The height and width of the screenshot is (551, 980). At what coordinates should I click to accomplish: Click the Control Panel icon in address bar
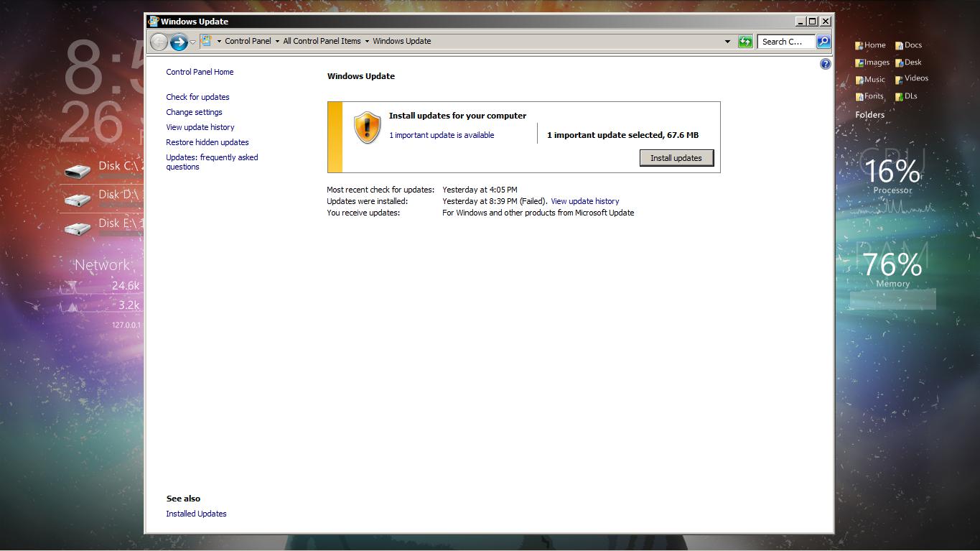pos(206,41)
